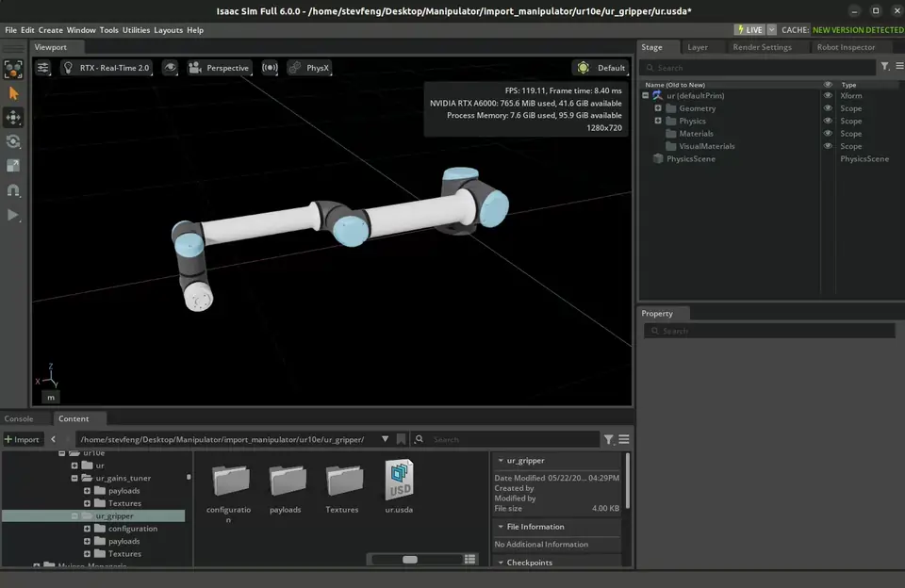Select the Rotate tool in left toolbar
905x588 pixels.
pyautogui.click(x=13, y=142)
